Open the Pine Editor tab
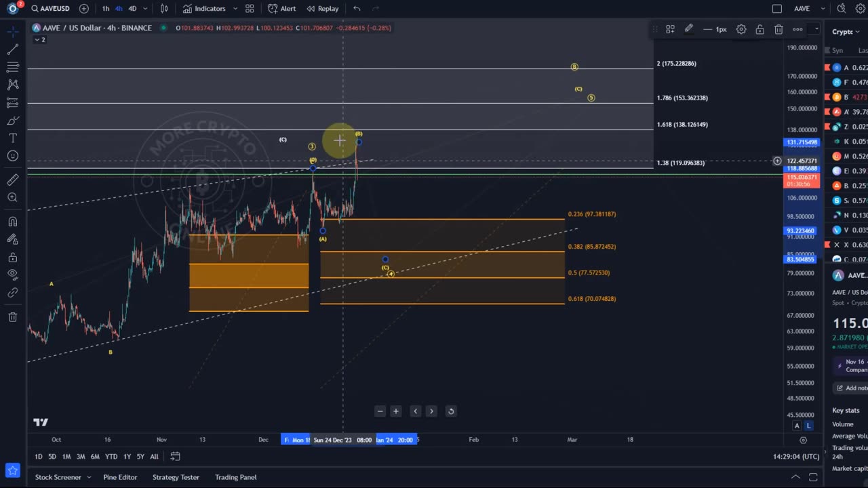Image resolution: width=868 pixels, height=488 pixels. pos(120,477)
